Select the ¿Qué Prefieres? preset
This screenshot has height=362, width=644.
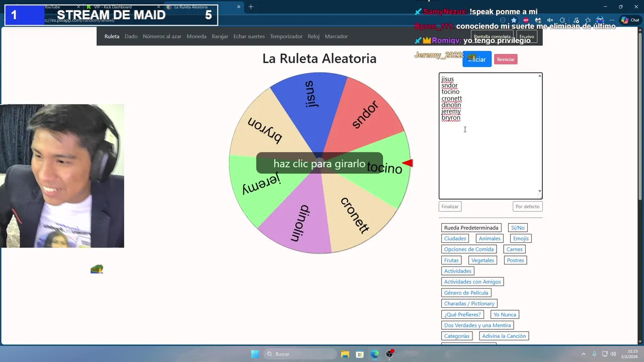pyautogui.click(x=462, y=315)
